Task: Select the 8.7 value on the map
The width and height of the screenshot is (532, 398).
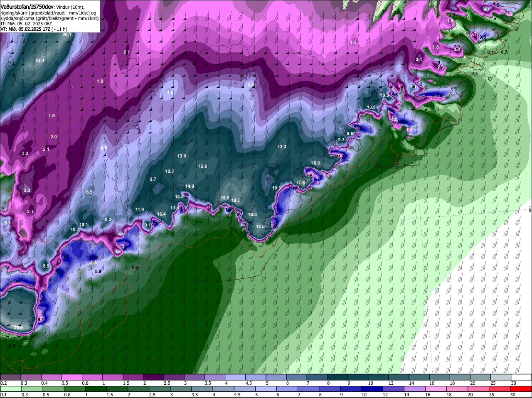Action: click(473, 34)
